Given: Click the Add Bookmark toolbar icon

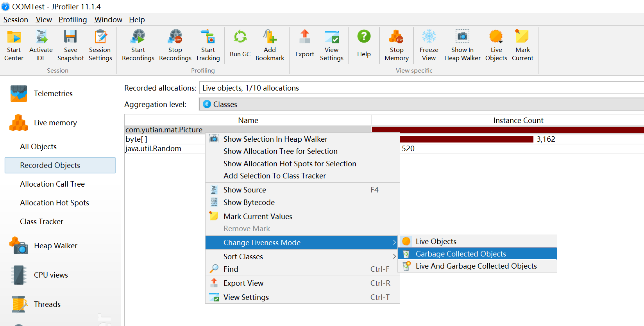Looking at the screenshot, I should (270, 37).
